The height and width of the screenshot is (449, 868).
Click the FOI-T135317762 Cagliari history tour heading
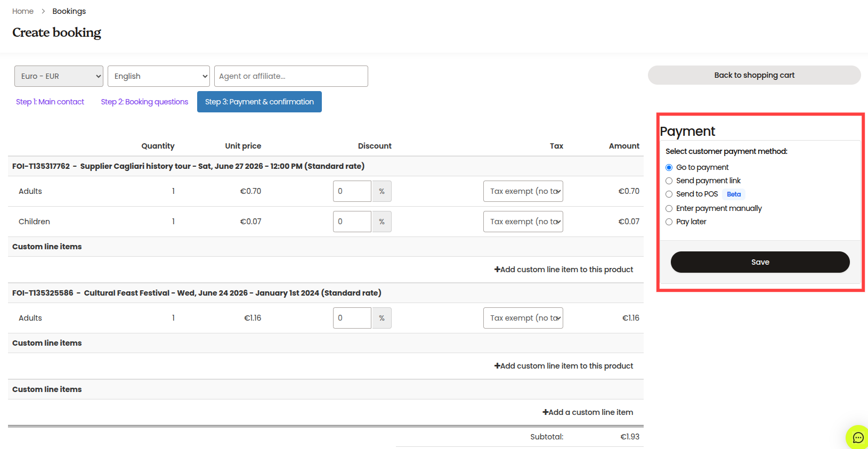tap(188, 166)
